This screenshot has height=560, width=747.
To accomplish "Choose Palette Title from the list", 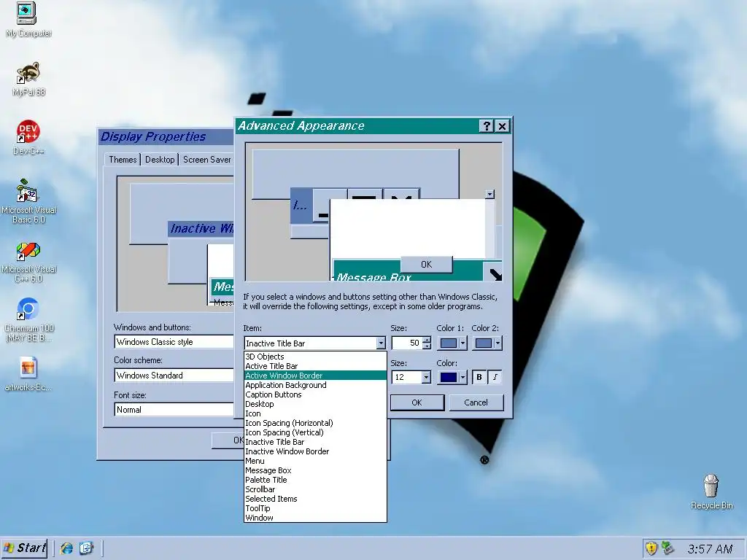I will coord(315,480).
